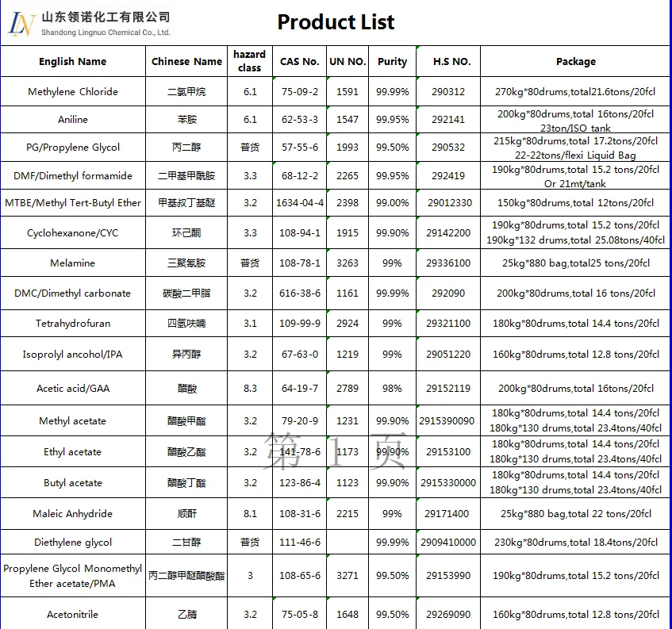Click UN number 3263
672x629 pixels.
(348, 263)
